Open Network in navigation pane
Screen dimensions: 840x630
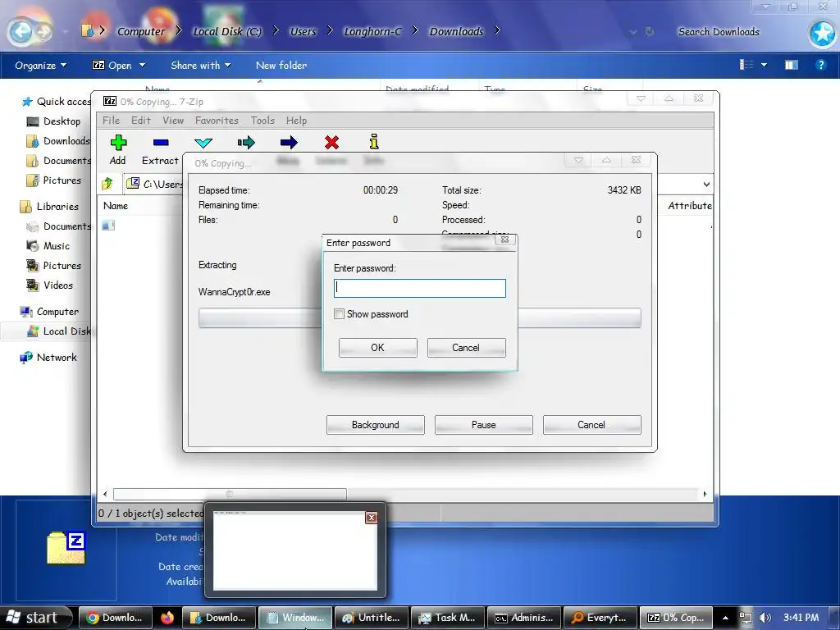click(57, 358)
